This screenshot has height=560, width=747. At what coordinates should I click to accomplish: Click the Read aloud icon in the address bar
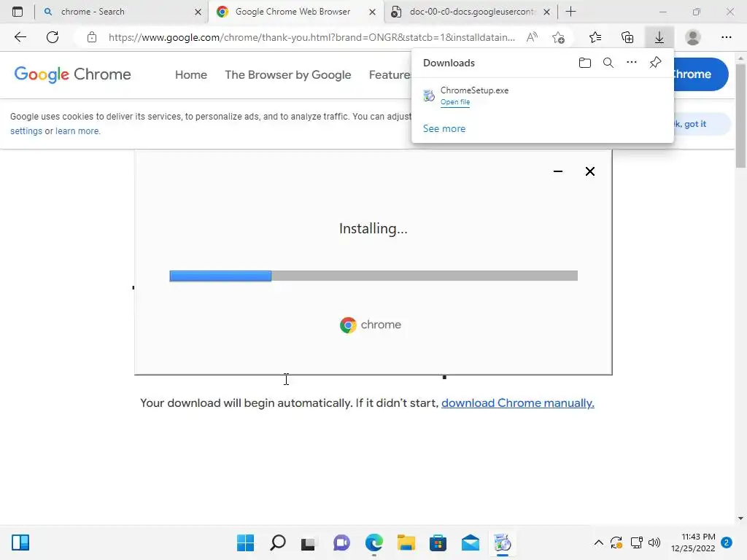[x=532, y=37]
